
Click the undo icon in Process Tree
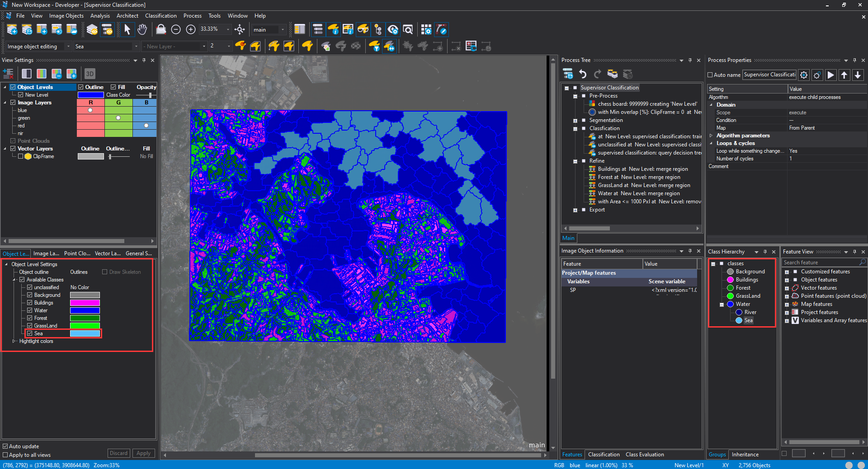pos(583,74)
